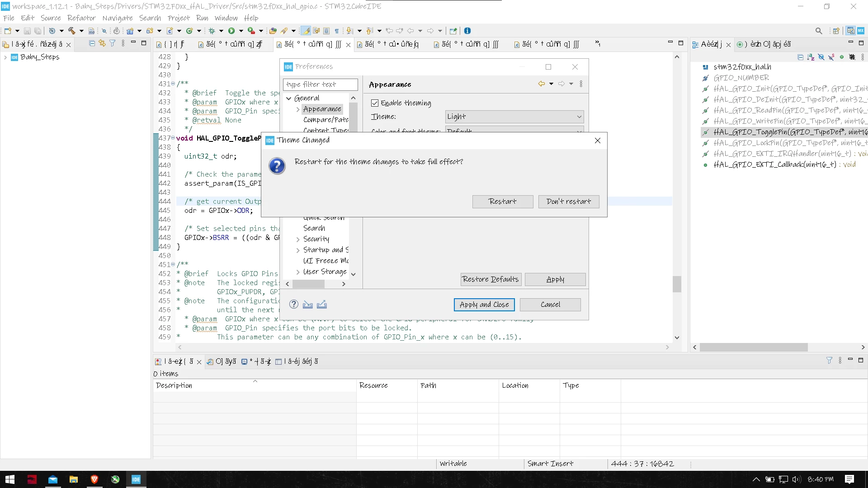Toggle Mark Occurrences highlighter in toolbar
Viewport: 868px width, 488px height.
[306, 31]
